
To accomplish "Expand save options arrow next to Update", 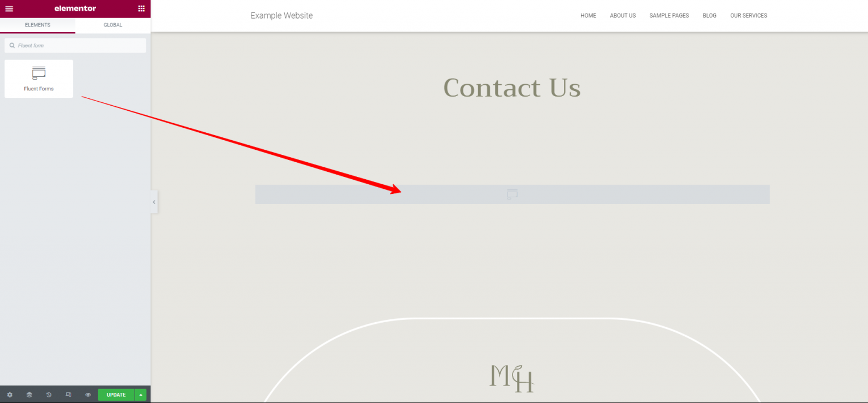I will click(141, 395).
